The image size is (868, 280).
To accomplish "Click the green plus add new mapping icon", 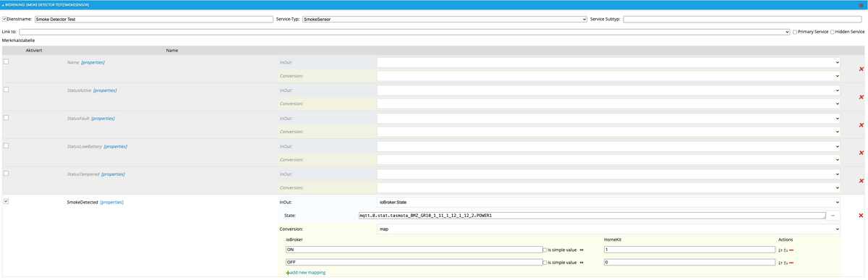I will 288,273.
